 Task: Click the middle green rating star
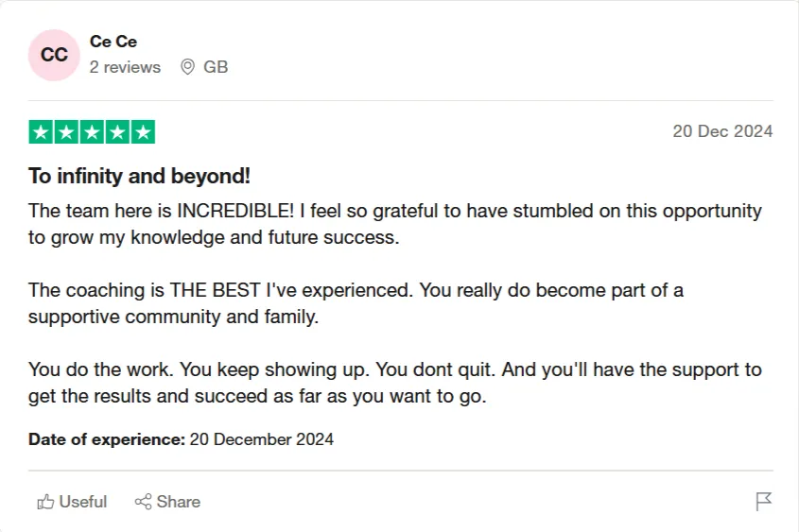pyautogui.click(x=92, y=132)
